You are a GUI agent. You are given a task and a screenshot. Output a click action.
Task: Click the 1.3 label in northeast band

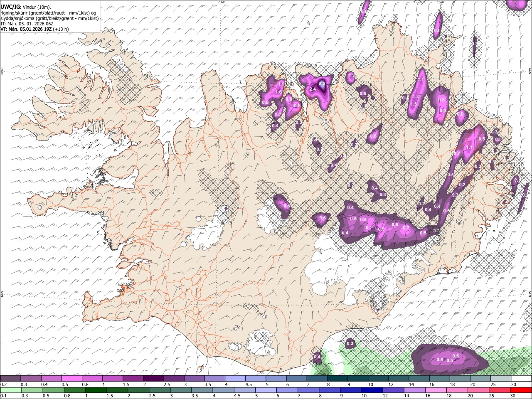415,96
